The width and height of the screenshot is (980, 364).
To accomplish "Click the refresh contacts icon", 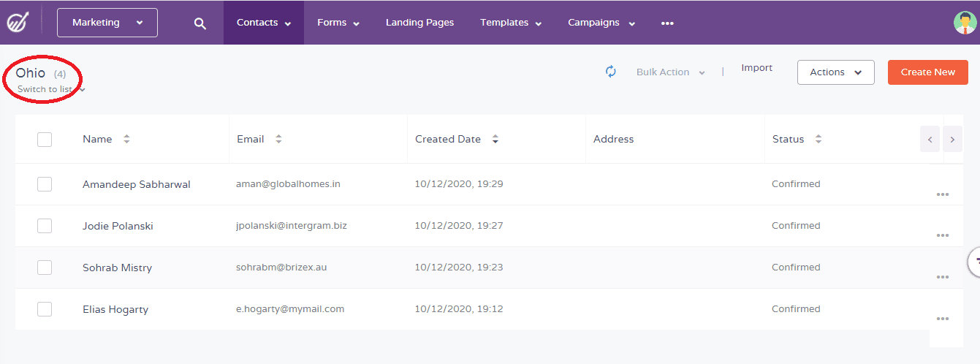I will pyautogui.click(x=611, y=72).
